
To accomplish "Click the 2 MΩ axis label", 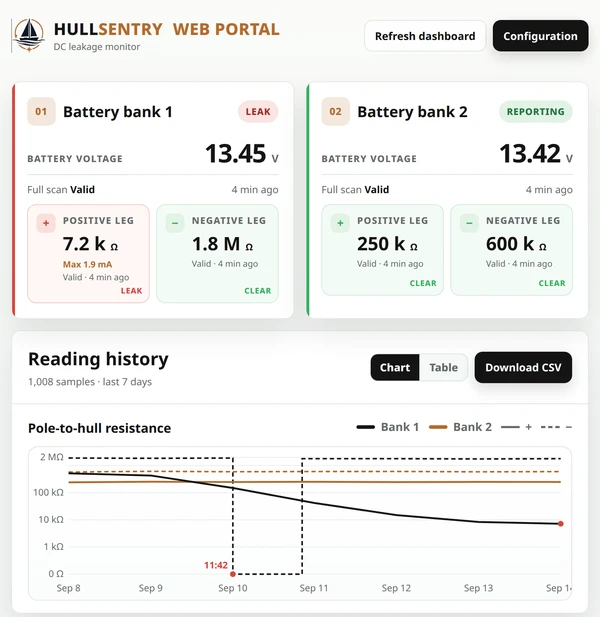I will pyautogui.click(x=52, y=457).
